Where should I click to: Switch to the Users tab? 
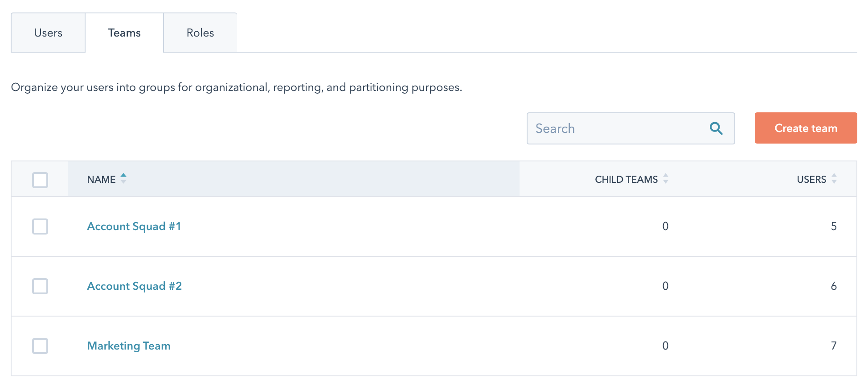48,33
